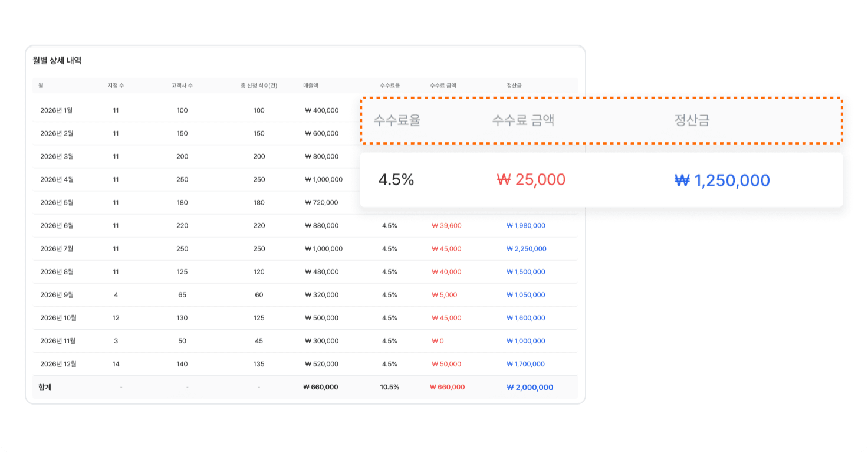Click the red ₩ 50,000 fee for December
Screen dimensions: 868x453
[x=446, y=363]
